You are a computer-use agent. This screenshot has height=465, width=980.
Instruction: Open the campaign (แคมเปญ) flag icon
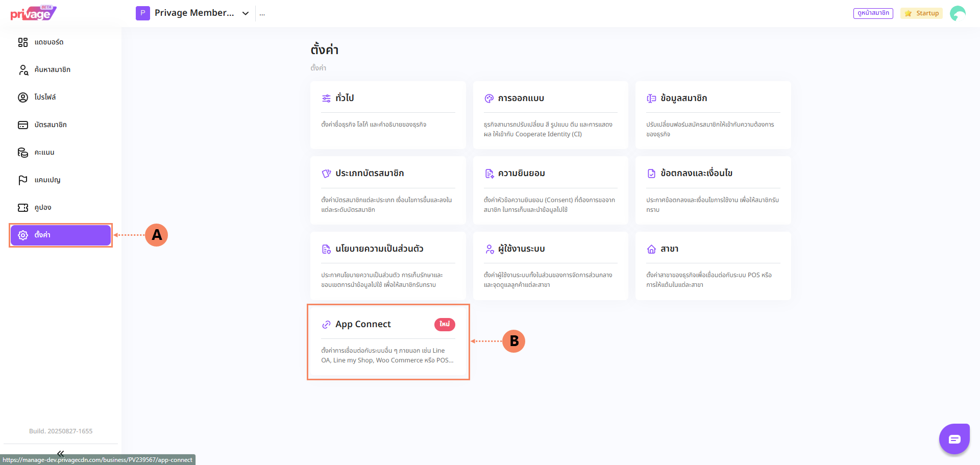click(x=23, y=180)
